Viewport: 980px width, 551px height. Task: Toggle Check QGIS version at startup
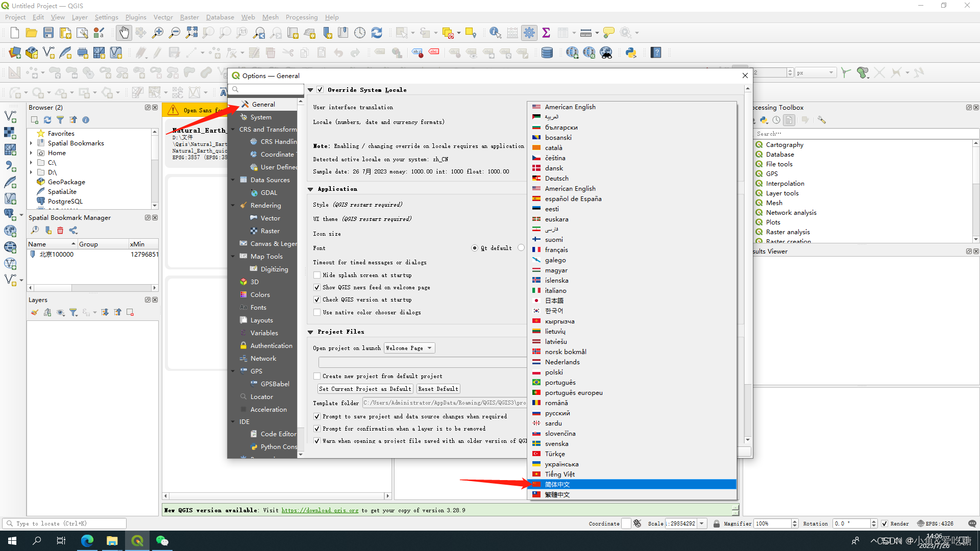(x=317, y=299)
